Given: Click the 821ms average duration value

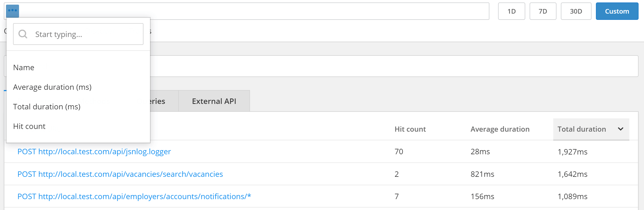Looking at the screenshot, I should click(482, 174).
